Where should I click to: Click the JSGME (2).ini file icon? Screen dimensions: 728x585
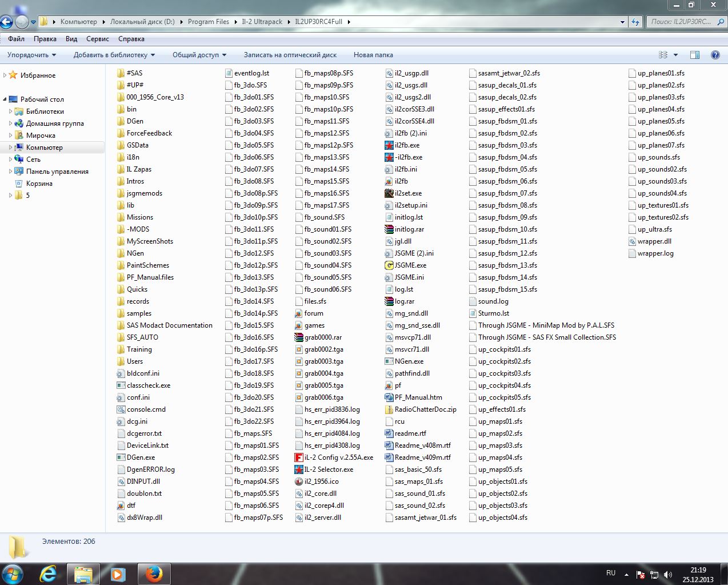[389, 253]
